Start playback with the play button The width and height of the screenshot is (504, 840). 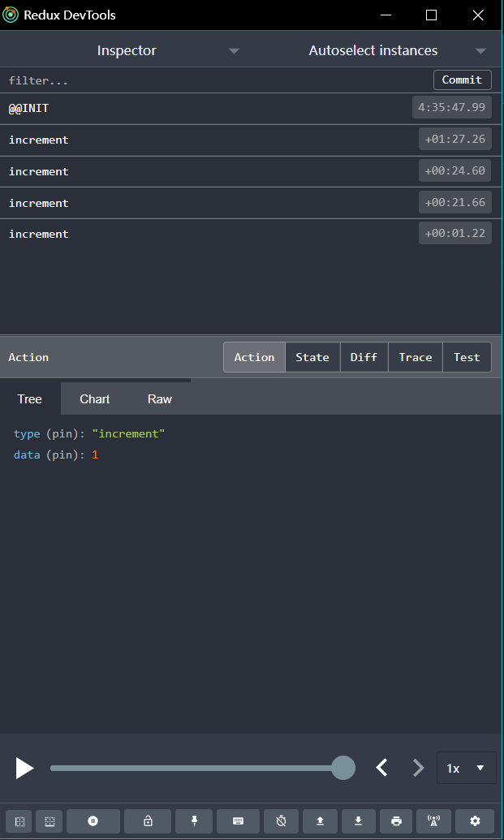coord(24,769)
